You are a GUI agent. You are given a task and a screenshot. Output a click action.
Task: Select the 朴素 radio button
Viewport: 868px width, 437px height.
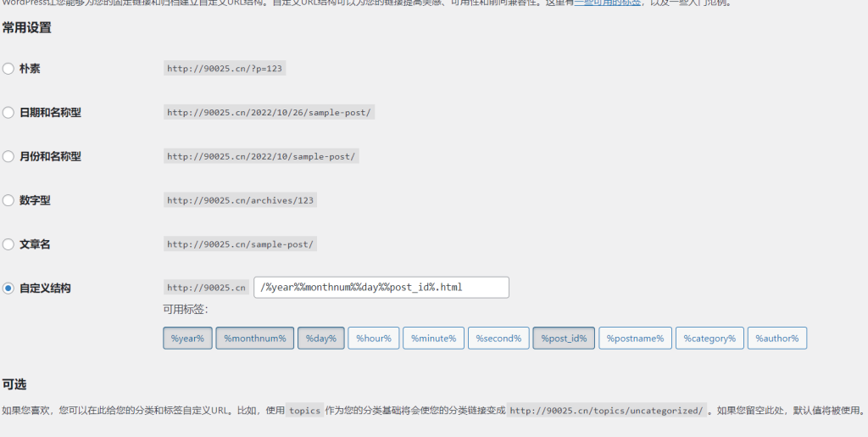point(8,69)
